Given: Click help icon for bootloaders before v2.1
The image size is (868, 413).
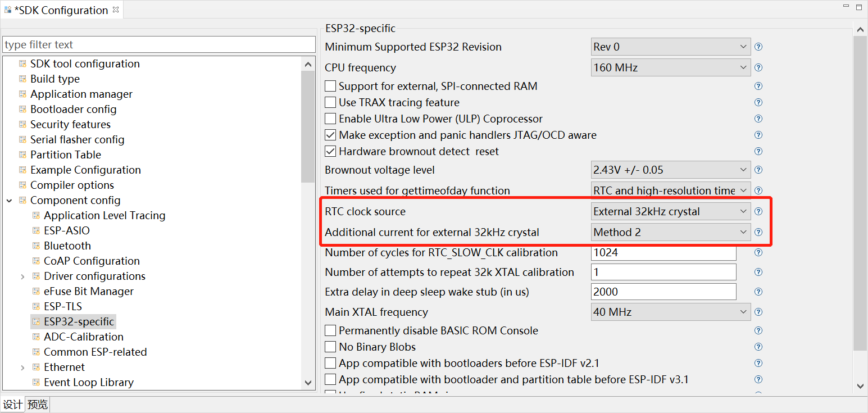Looking at the screenshot, I should 758,363.
